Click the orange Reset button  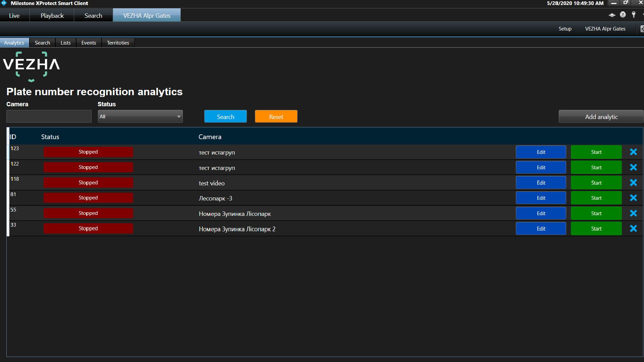click(x=276, y=116)
